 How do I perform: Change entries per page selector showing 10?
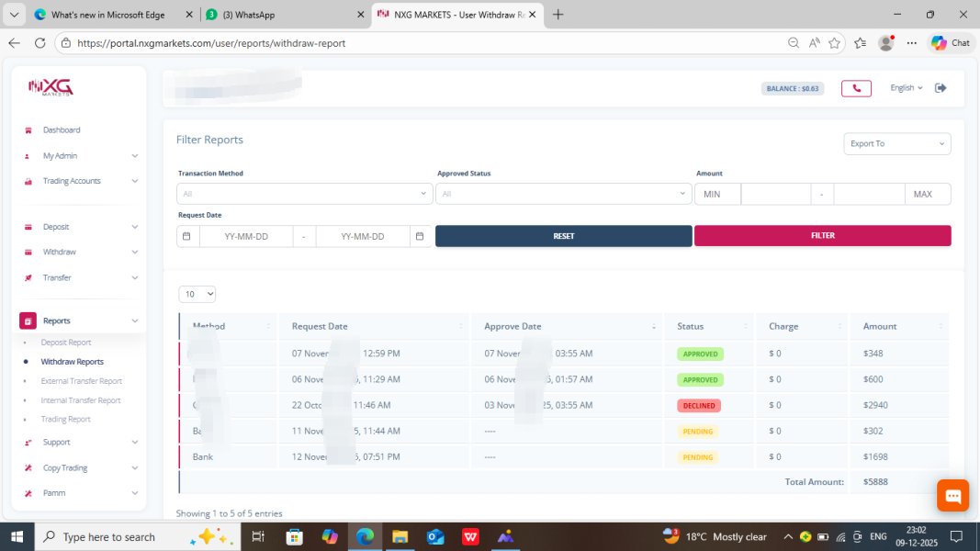coord(197,295)
